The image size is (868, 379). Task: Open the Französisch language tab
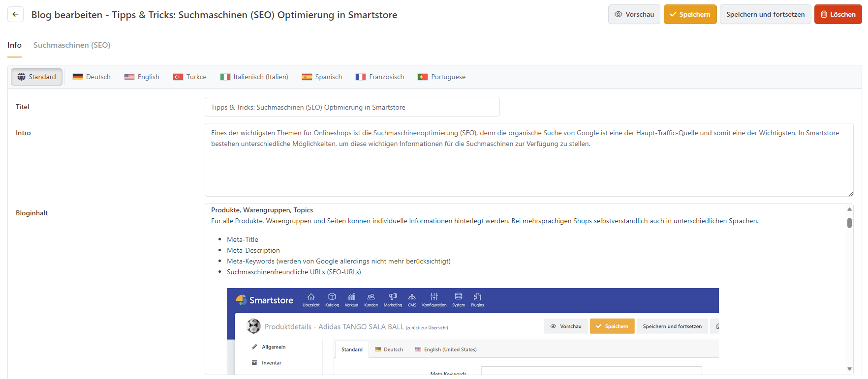coord(380,77)
